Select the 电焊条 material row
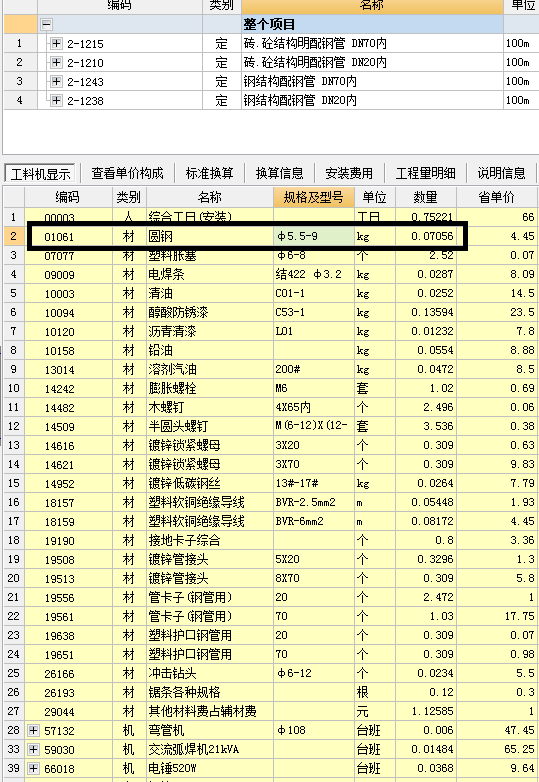This screenshot has width=539, height=782. pyautogui.click(x=270, y=274)
